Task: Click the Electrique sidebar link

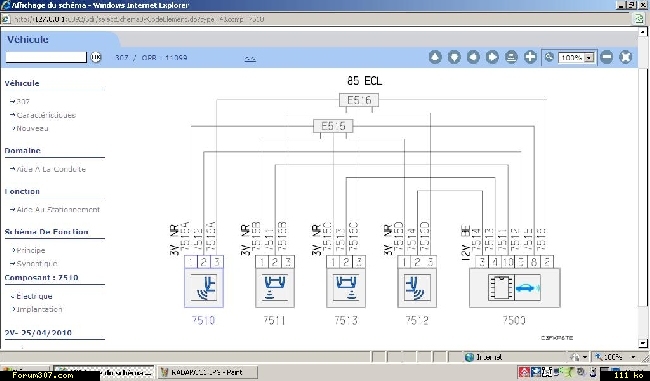Action: [x=34, y=296]
